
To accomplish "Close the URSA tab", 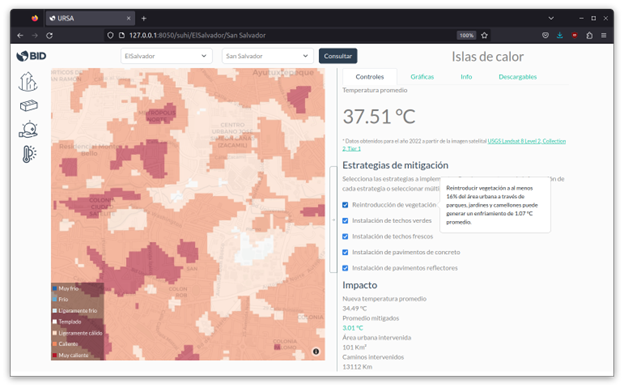I will (129, 18).
